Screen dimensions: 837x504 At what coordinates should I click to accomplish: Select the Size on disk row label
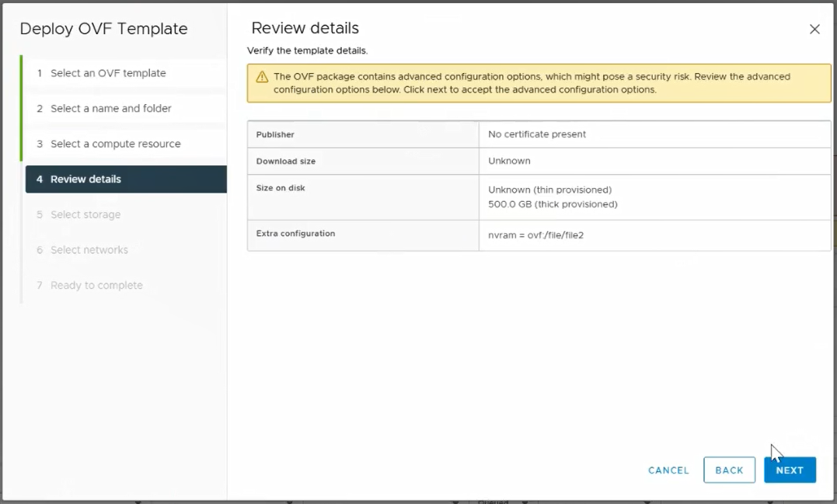(281, 188)
